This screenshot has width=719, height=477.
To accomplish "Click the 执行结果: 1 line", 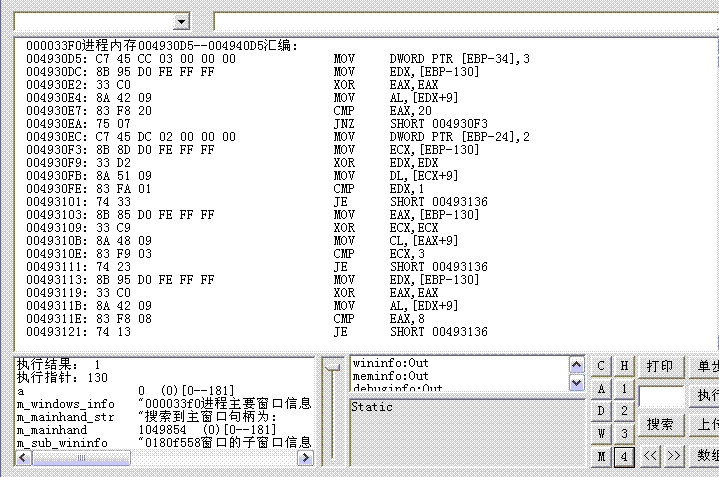I will (58, 365).
